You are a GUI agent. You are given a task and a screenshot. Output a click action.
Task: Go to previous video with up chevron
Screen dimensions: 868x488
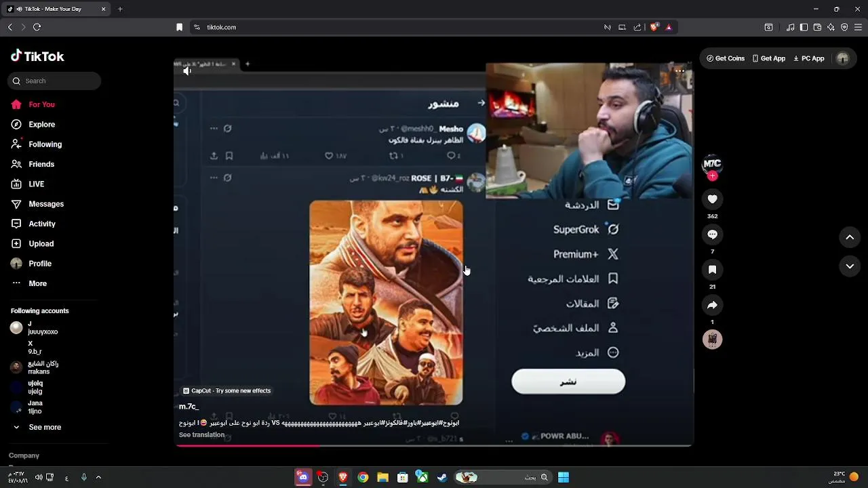[850, 237]
